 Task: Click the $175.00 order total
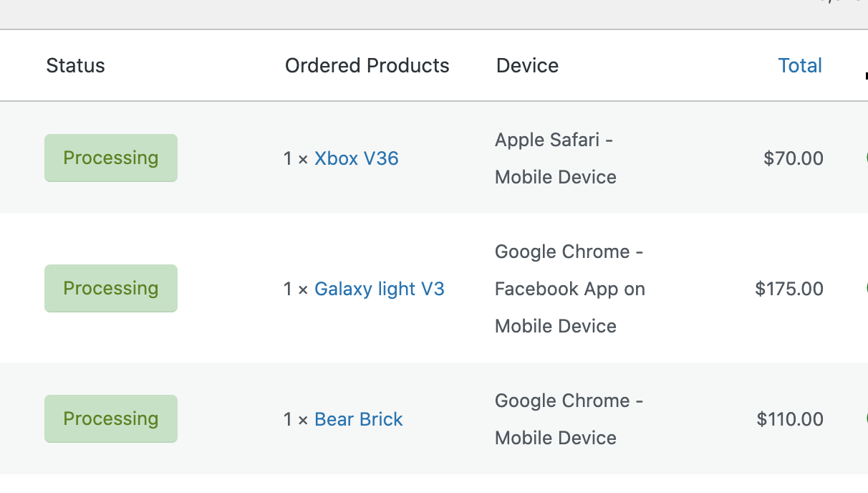coord(789,289)
